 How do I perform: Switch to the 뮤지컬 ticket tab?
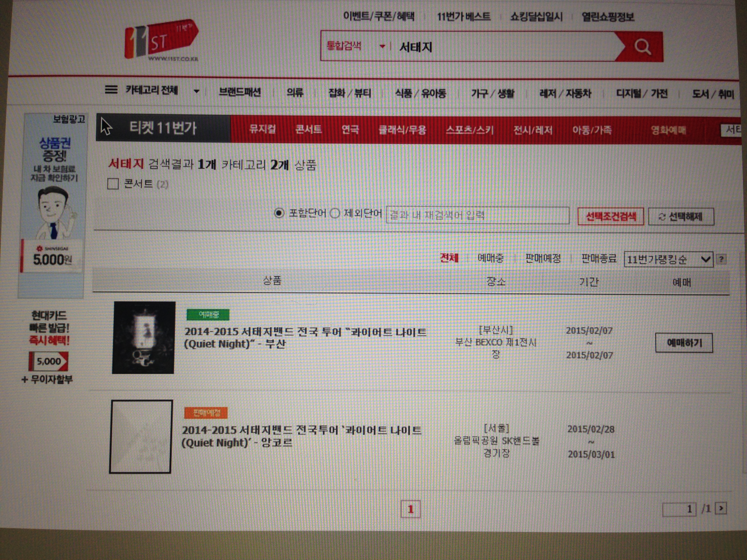click(x=263, y=129)
